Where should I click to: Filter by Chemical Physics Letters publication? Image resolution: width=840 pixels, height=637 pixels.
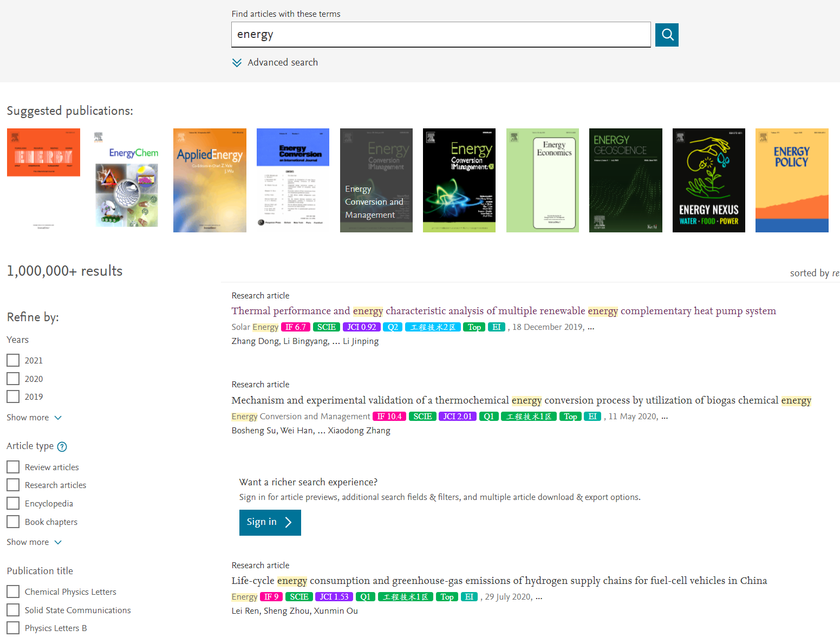pos(12,591)
